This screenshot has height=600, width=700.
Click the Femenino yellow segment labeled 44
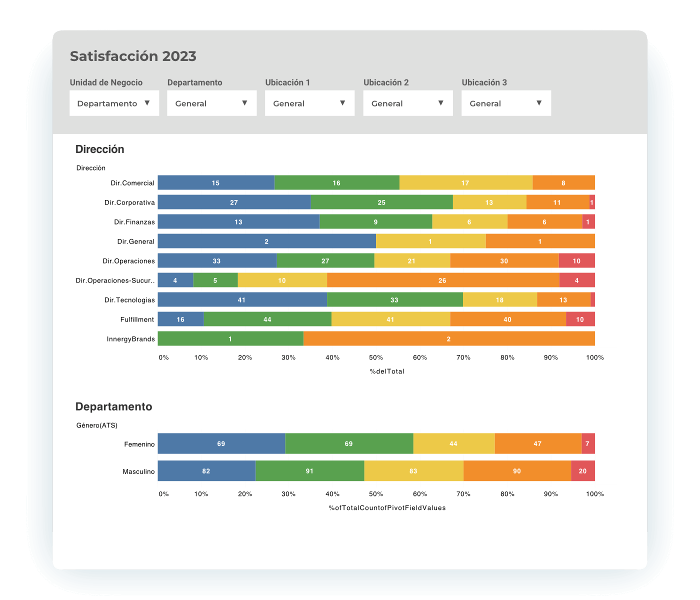[454, 443]
